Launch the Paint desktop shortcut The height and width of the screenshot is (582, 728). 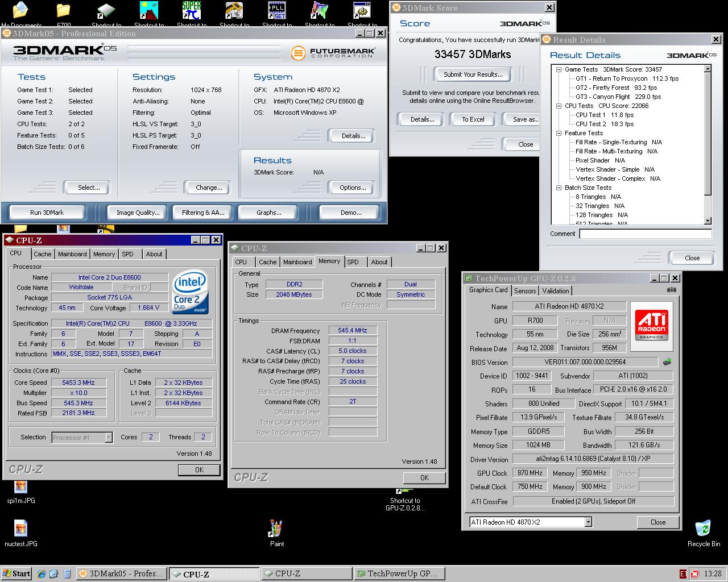pyautogui.click(x=276, y=533)
